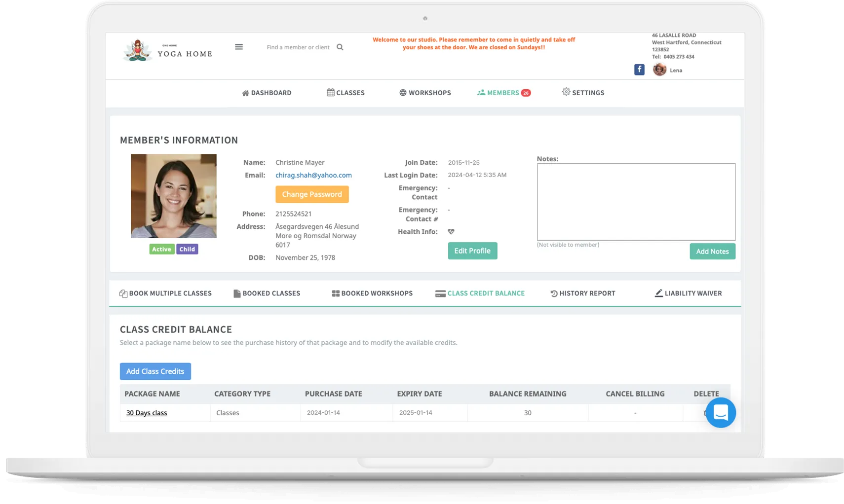Open the 30 Days class purchase history
Screen dimensions: 844x504
(146, 413)
